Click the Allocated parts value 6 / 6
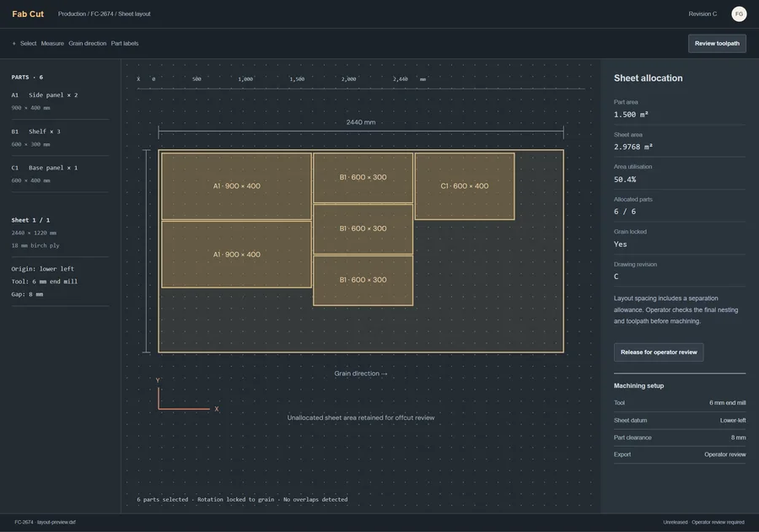759x532 pixels. [x=625, y=212]
